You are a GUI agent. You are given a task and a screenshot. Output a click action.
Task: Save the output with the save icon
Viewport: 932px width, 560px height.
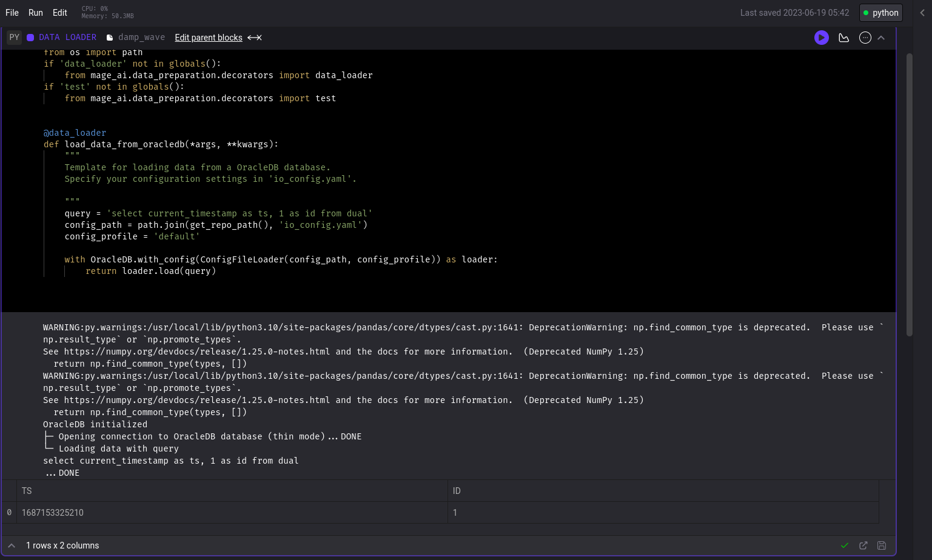[882, 545]
